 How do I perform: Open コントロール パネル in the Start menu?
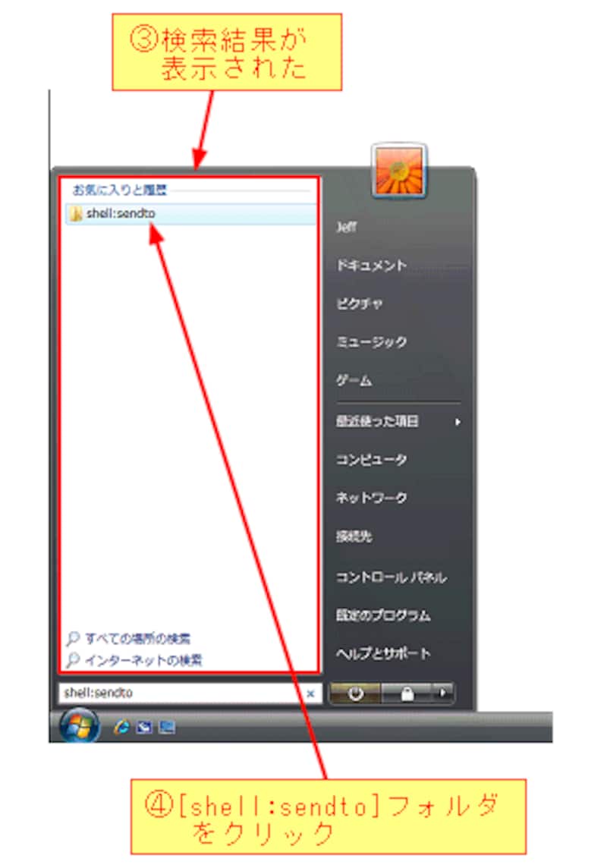point(392,577)
